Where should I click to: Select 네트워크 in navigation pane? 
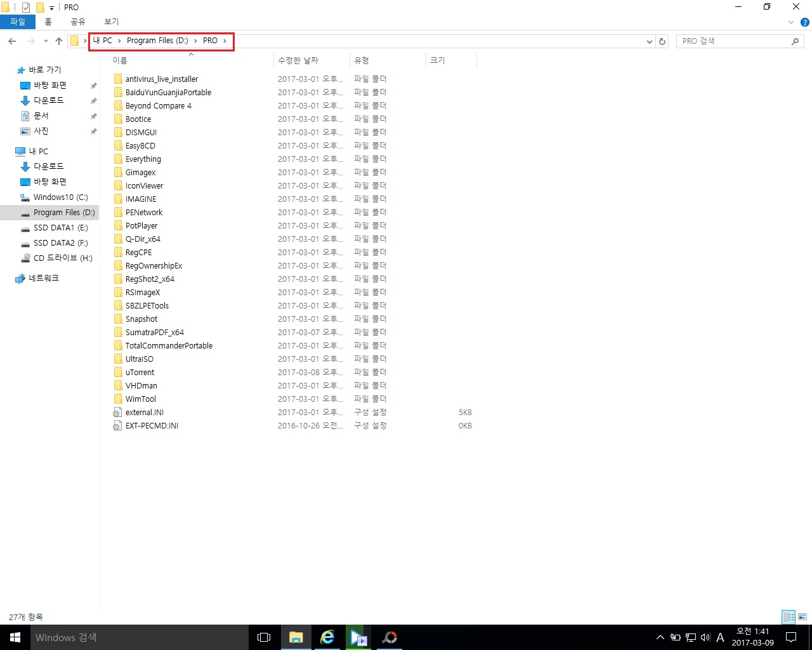coord(44,278)
